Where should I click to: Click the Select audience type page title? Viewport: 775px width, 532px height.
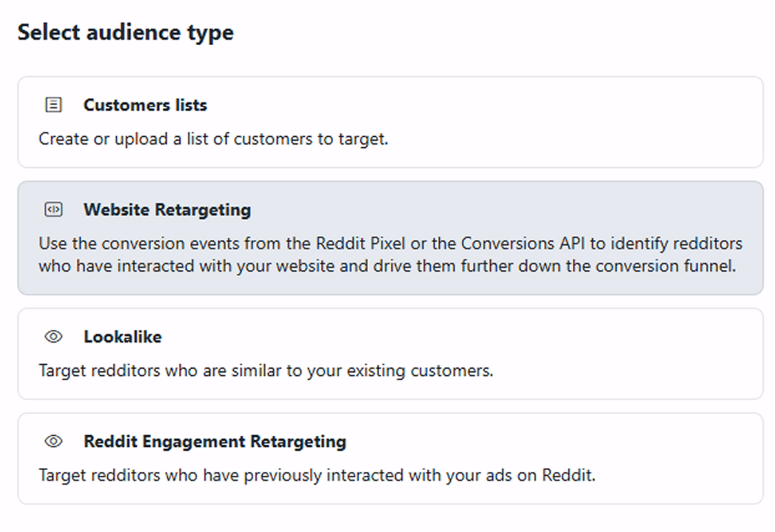pos(127,32)
